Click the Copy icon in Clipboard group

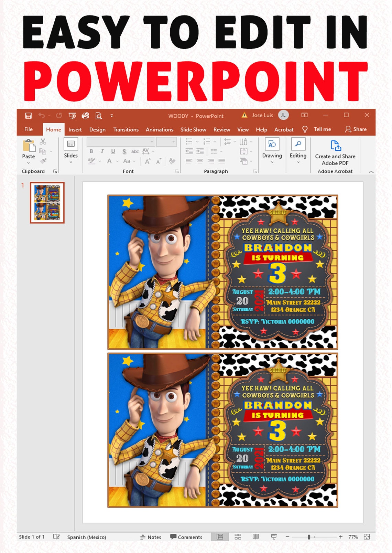pyautogui.click(x=43, y=151)
